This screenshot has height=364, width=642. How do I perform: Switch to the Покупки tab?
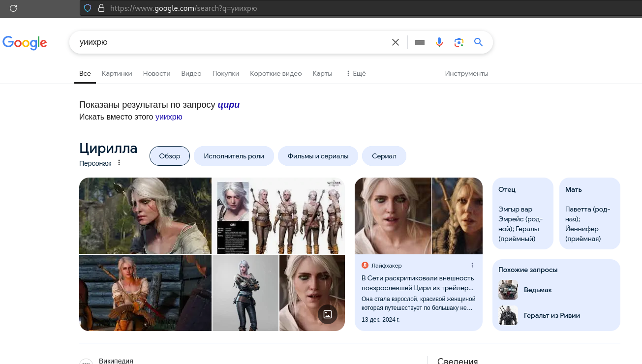[226, 73]
